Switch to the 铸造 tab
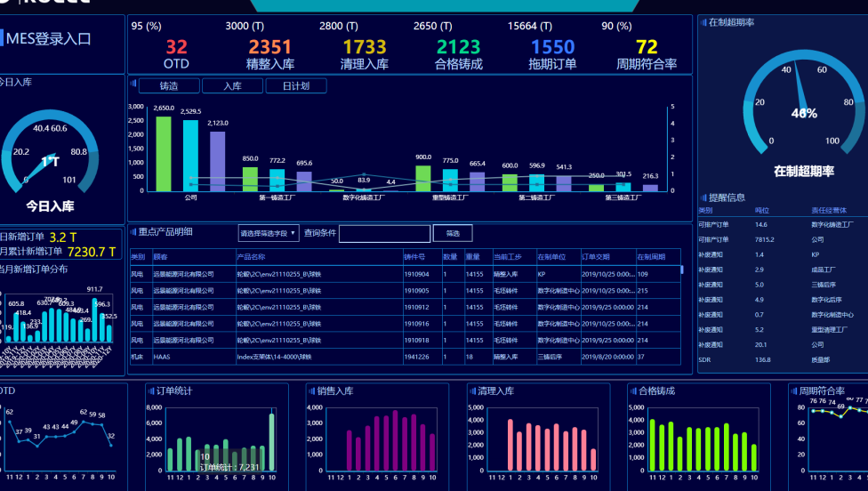The image size is (868, 491). click(x=168, y=86)
